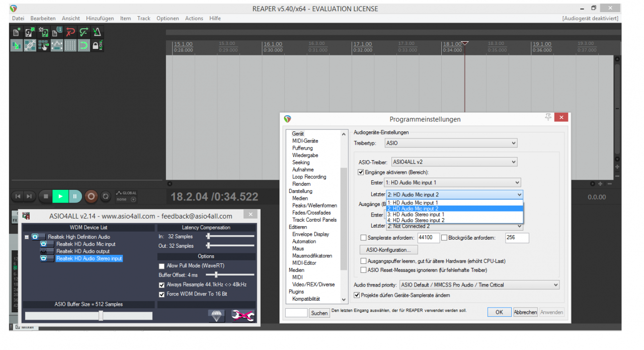Go to project start in transport
This screenshot has height=350, width=644.
(18, 196)
